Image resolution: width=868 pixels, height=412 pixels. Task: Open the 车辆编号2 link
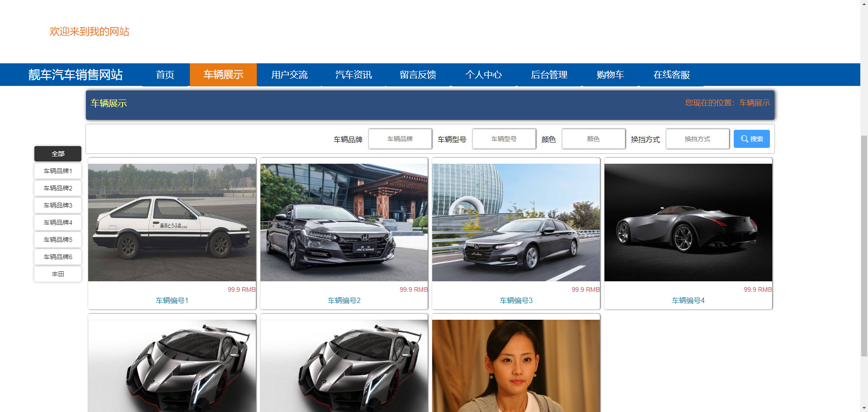(x=344, y=300)
